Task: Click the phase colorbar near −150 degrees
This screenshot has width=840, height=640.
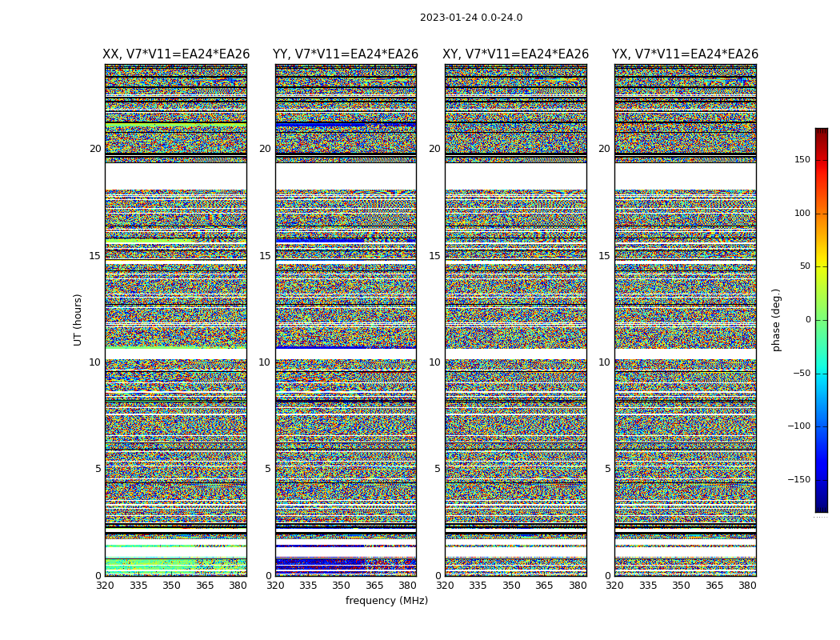Action: pos(822,479)
